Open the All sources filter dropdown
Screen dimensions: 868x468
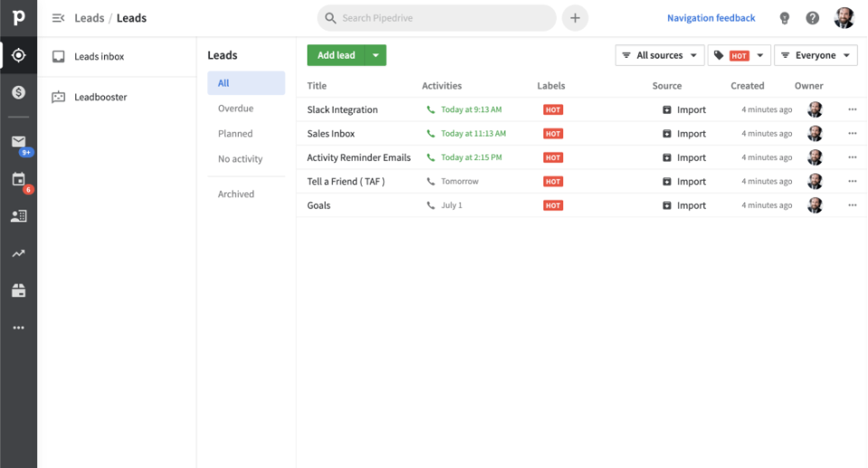659,55
